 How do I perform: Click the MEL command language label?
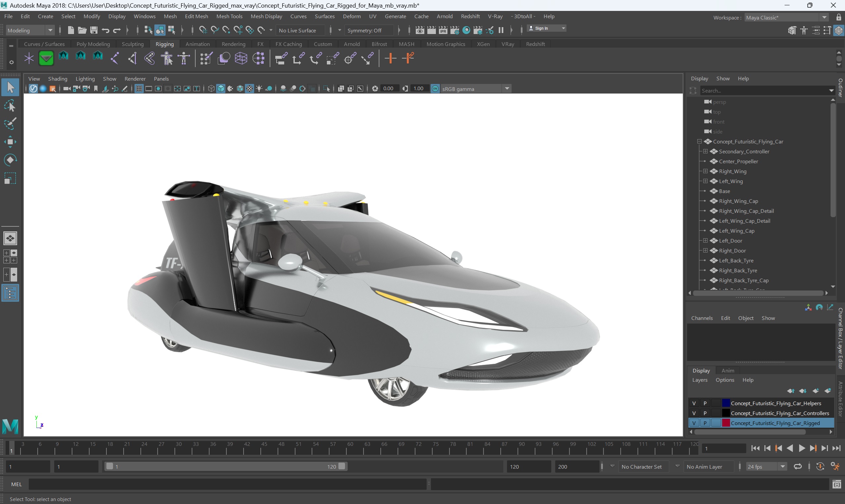pos(16,484)
